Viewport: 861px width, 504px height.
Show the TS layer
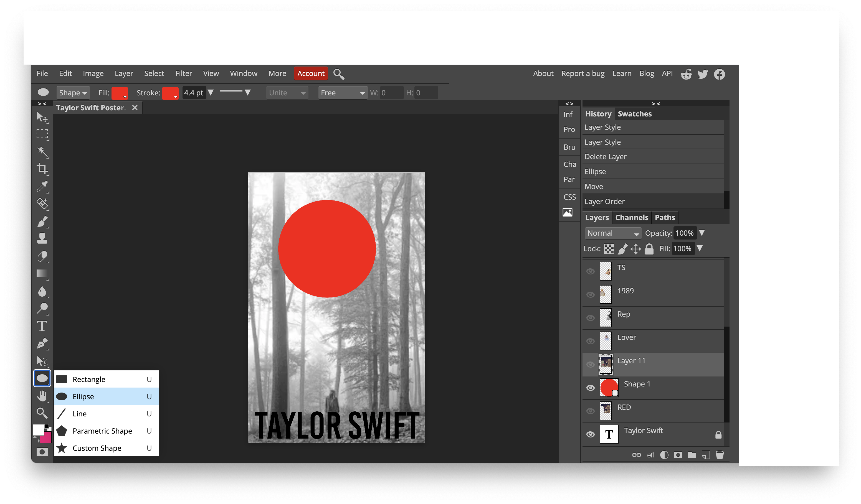click(x=590, y=271)
